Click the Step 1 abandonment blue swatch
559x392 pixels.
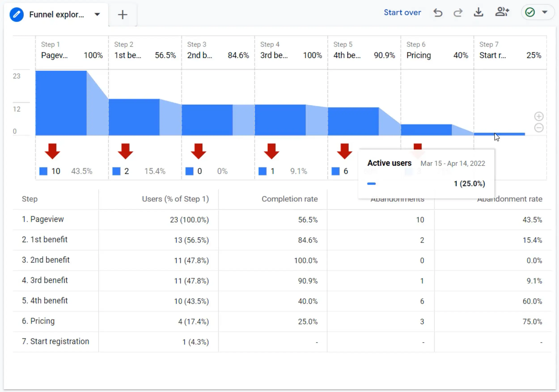43,171
